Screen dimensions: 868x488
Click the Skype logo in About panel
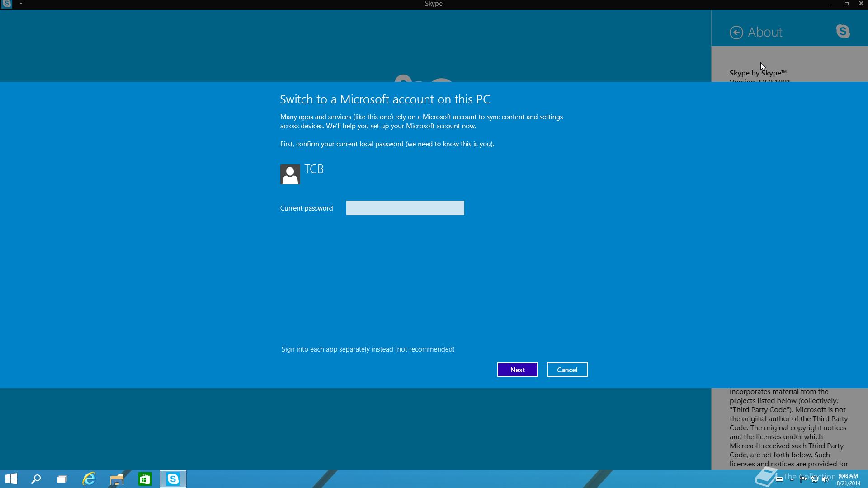click(x=843, y=32)
